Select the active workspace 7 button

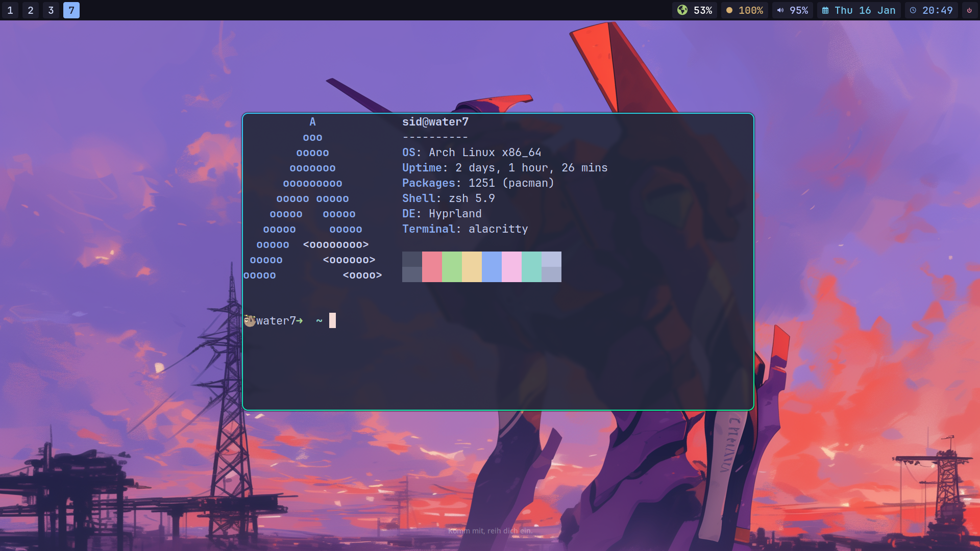tap(71, 10)
